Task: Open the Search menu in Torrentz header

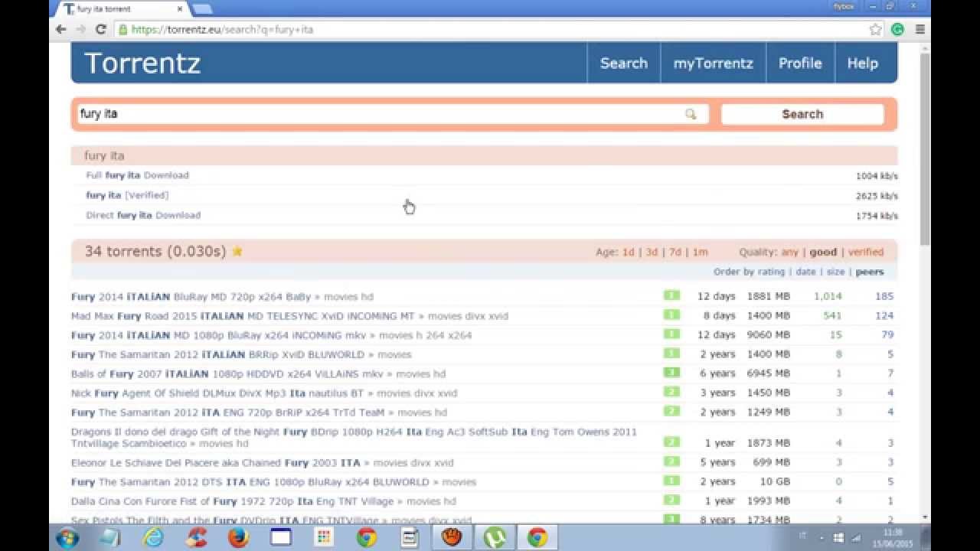Action: click(x=624, y=64)
